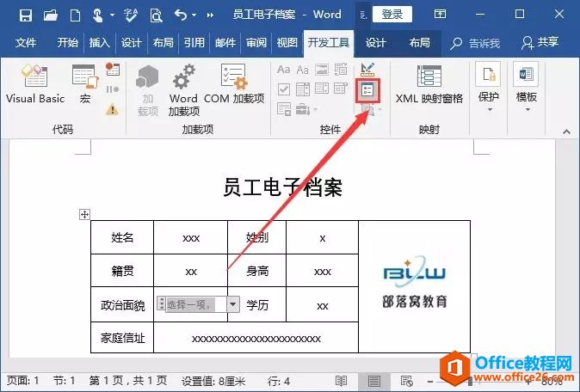Open Group controls dropdown

click(370, 109)
